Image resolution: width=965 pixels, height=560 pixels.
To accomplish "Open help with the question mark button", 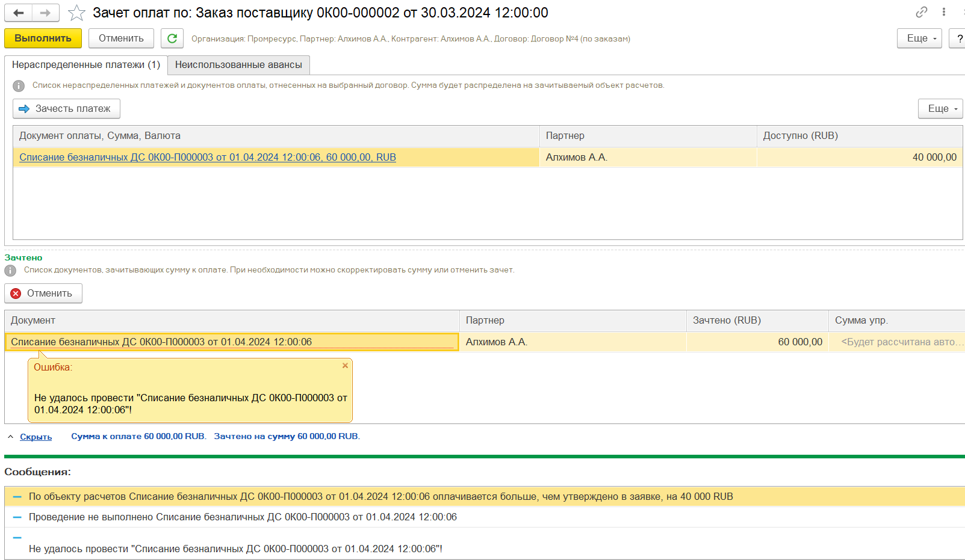I will (x=958, y=38).
